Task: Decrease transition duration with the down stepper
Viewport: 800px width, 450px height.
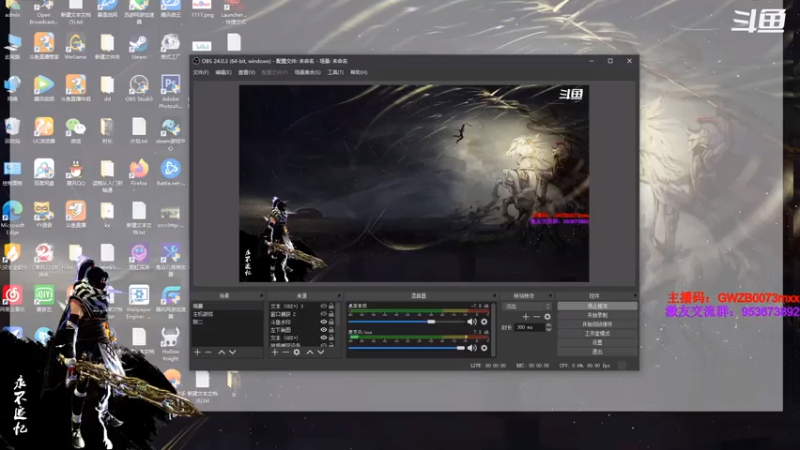Action: click(548, 330)
